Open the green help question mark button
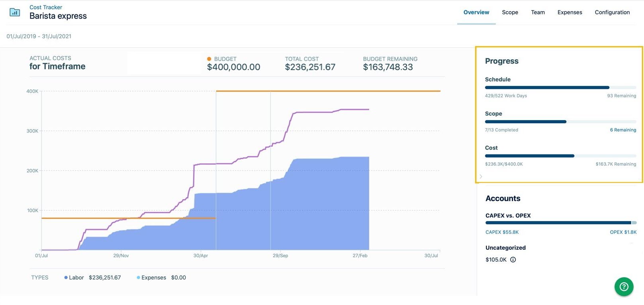This screenshot has height=305, width=644. (624, 287)
